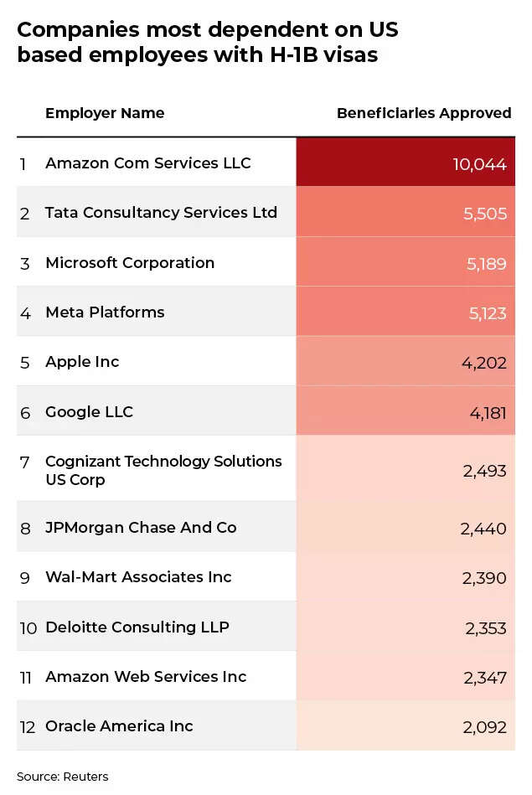The image size is (532, 795).
Task: Click JPMorgan Chase And Co name
Action: pos(141,528)
